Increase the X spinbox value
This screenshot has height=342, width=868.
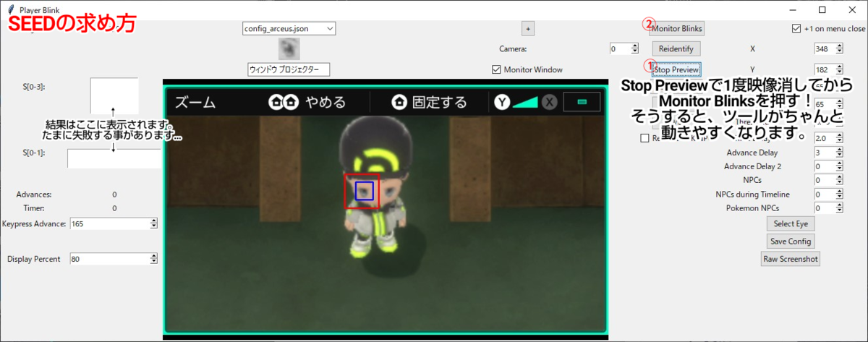coord(839,46)
